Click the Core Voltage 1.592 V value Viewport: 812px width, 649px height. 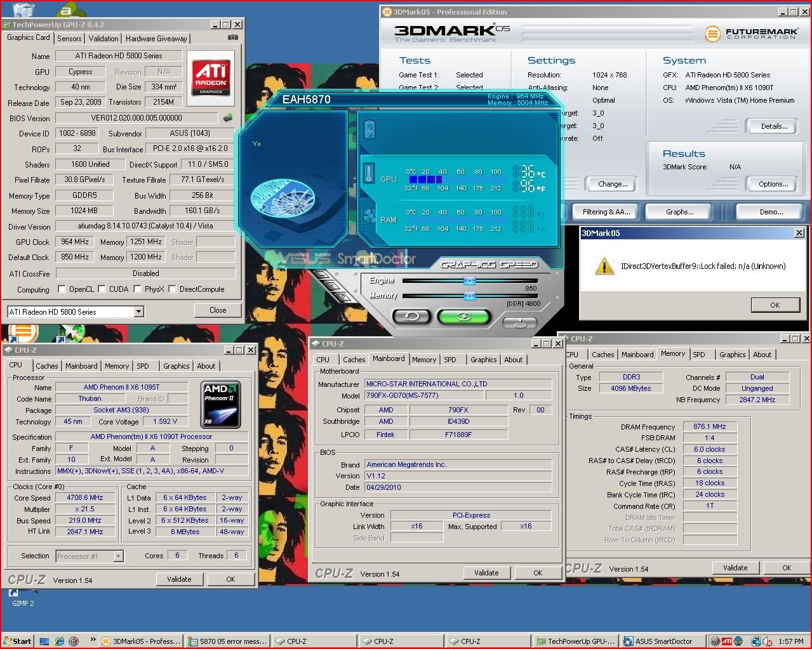click(x=165, y=421)
